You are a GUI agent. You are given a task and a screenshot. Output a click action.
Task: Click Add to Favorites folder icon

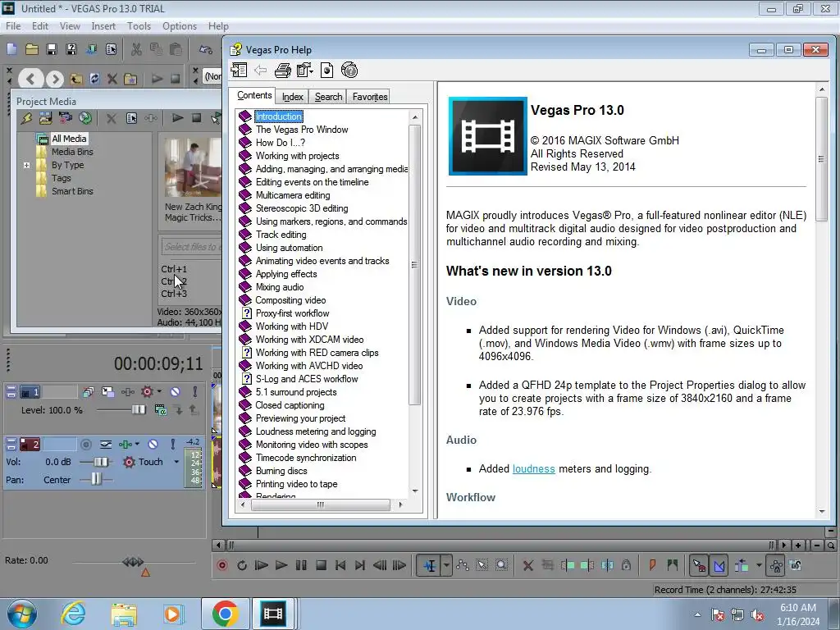130,80
